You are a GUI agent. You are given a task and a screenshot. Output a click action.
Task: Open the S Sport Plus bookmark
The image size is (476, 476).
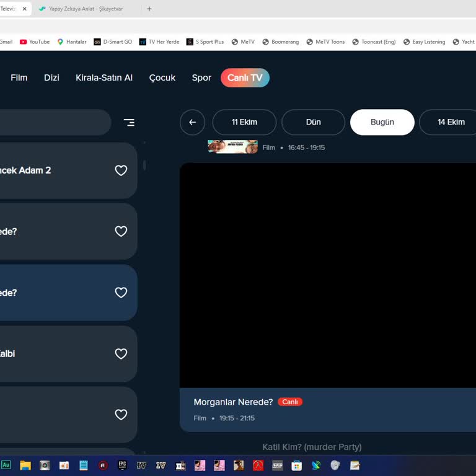[205, 42]
